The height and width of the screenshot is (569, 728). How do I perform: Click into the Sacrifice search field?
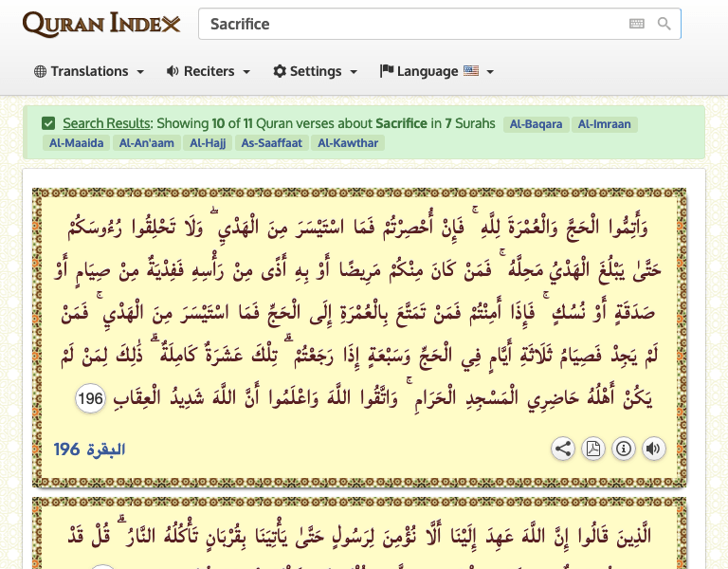pos(412,24)
